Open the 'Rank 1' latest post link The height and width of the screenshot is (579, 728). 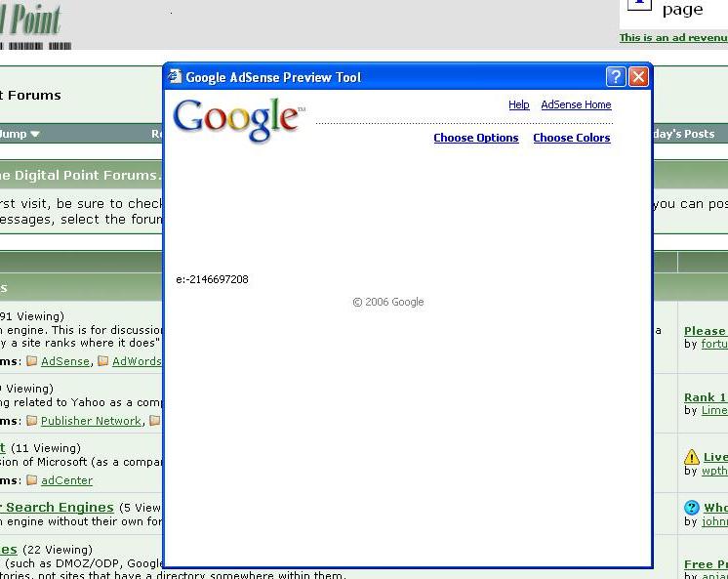click(706, 397)
